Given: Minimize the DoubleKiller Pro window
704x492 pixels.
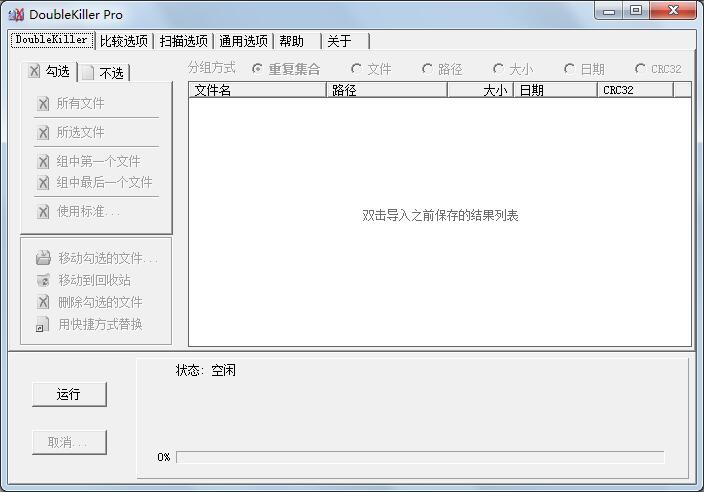Looking at the screenshot, I should (609, 11).
